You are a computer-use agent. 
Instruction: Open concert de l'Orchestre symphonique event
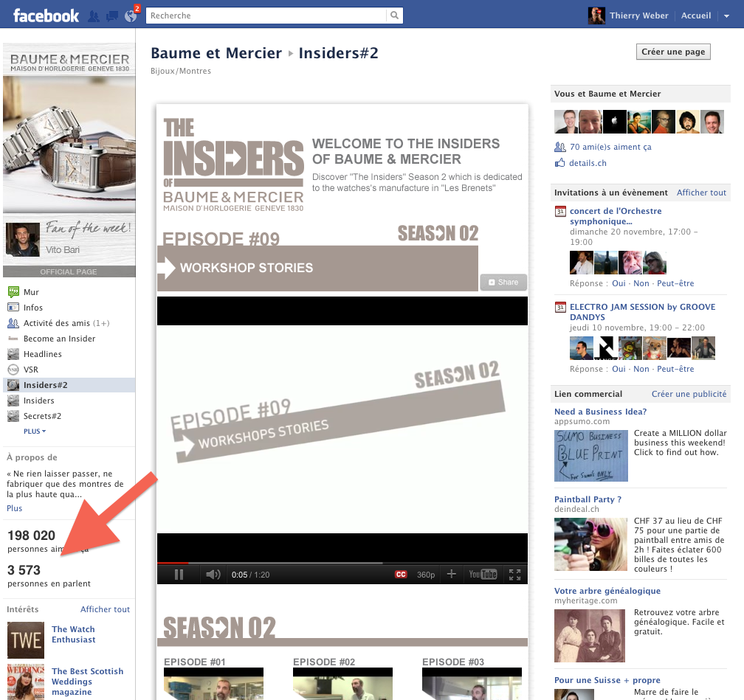pyautogui.click(x=616, y=216)
